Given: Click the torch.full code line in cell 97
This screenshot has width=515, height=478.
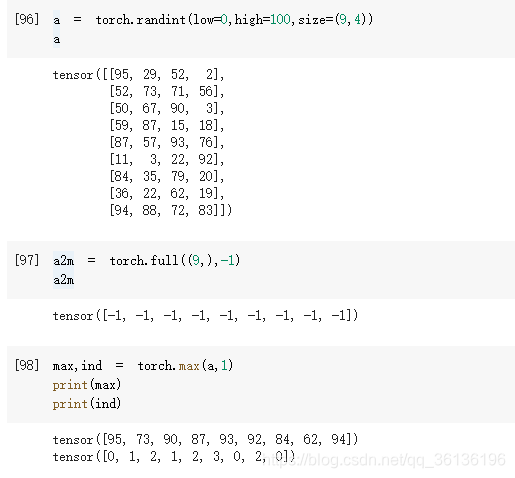Looking at the screenshot, I should tap(147, 260).
